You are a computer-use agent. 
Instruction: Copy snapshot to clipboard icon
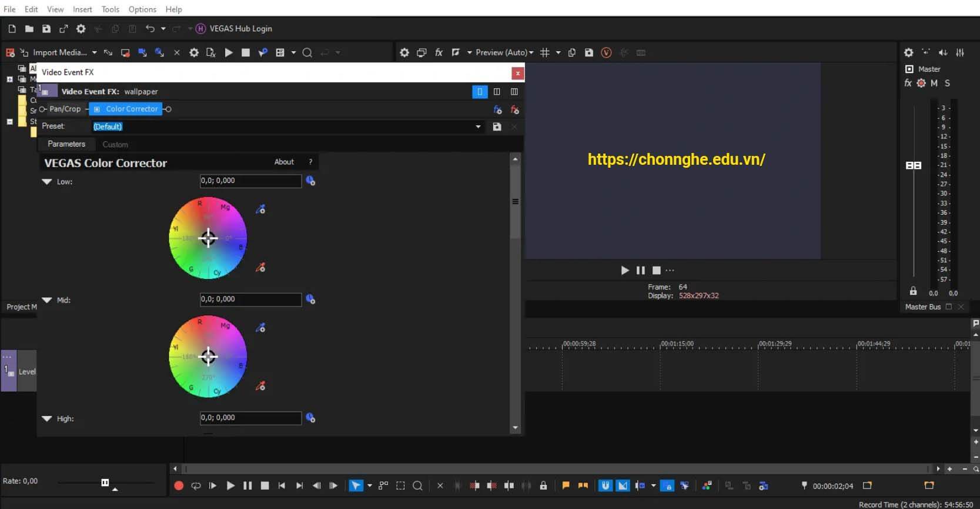[572, 52]
